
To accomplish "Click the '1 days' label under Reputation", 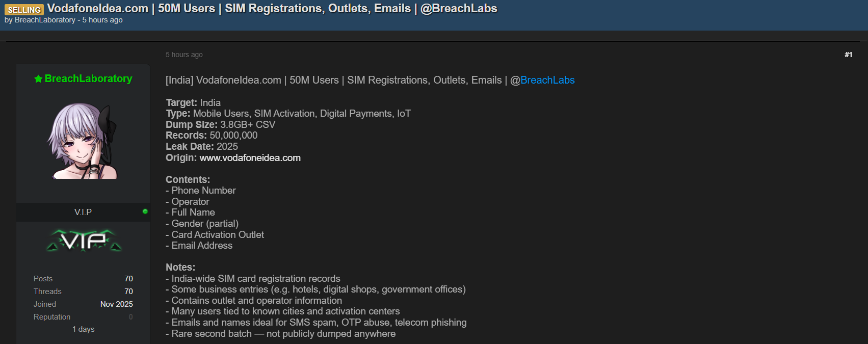I will point(83,329).
